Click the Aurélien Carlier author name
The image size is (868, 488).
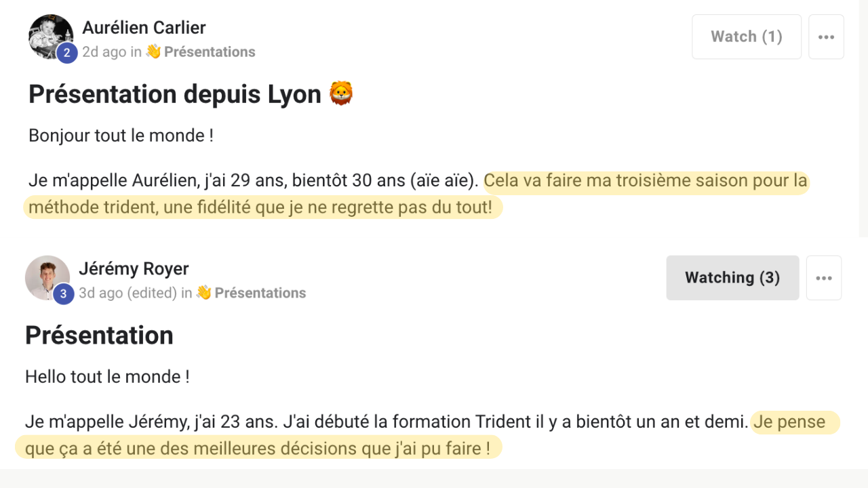pyautogui.click(x=144, y=28)
